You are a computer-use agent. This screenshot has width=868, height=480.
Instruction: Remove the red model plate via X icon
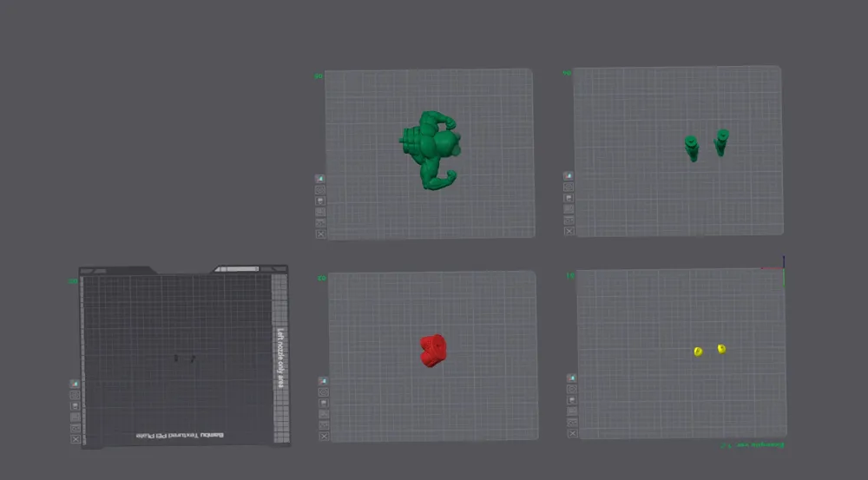(x=324, y=437)
